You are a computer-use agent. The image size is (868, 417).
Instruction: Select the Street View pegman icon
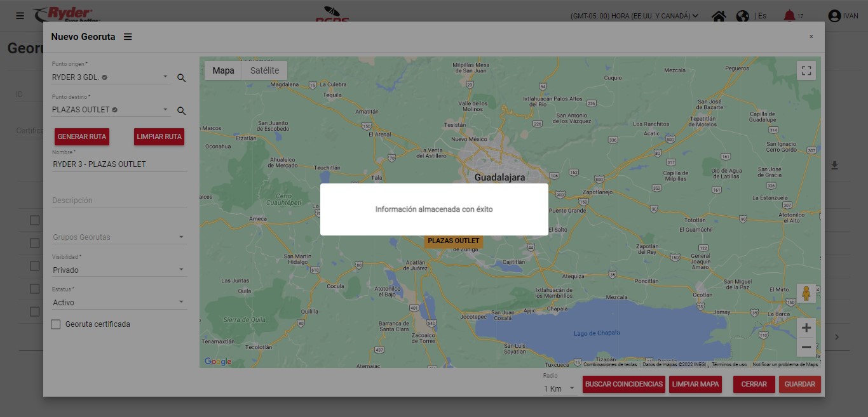coord(806,293)
